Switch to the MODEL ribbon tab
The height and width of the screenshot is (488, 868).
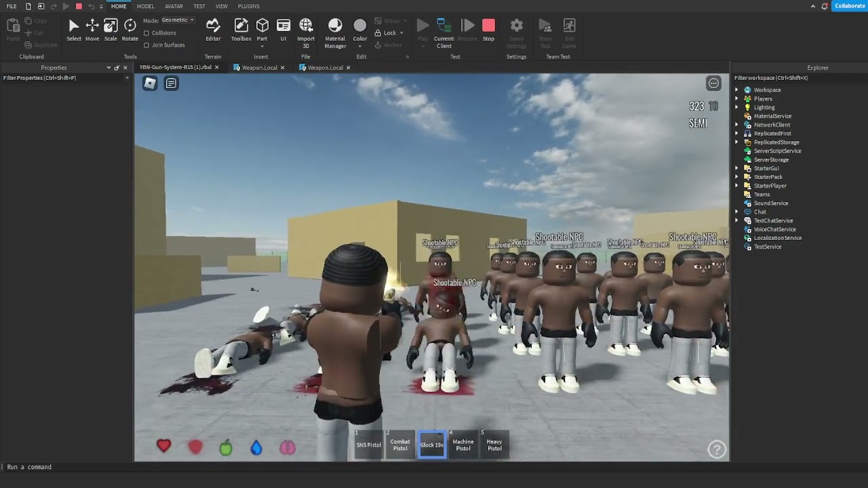pos(145,6)
